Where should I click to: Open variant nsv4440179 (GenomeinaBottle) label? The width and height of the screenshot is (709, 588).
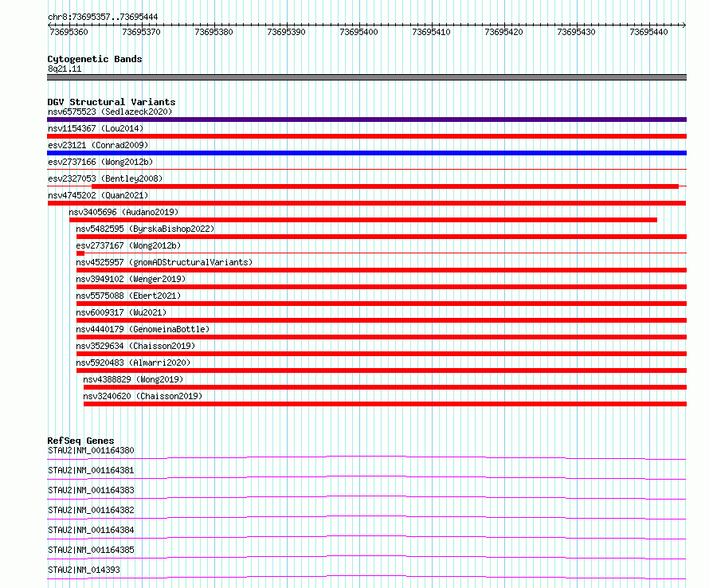pyautogui.click(x=143, y=329)
